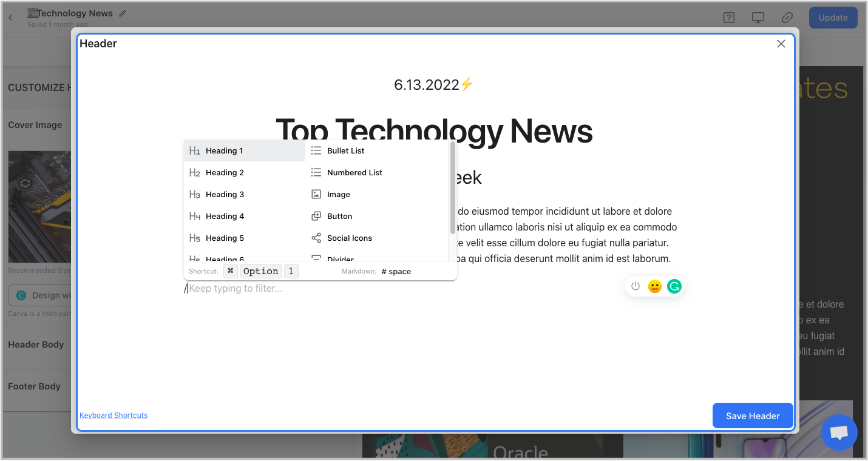Click the H2 heading icon
The height and width of the screenshot is (461, 868).
(194, 172)
